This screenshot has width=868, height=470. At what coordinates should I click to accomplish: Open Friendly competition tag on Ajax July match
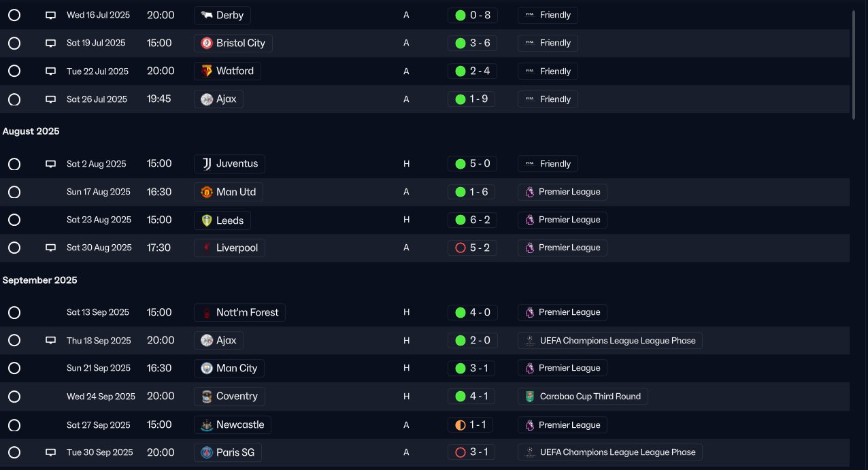click(548, 99)
